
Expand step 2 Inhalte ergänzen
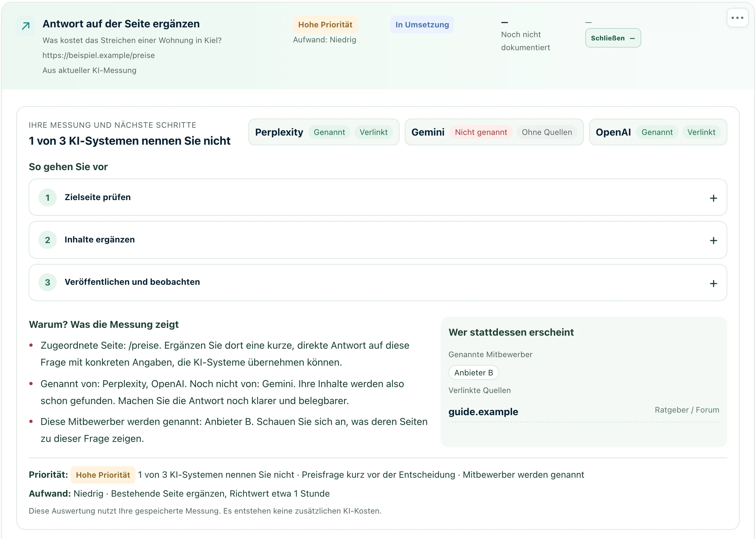point(378,240)
